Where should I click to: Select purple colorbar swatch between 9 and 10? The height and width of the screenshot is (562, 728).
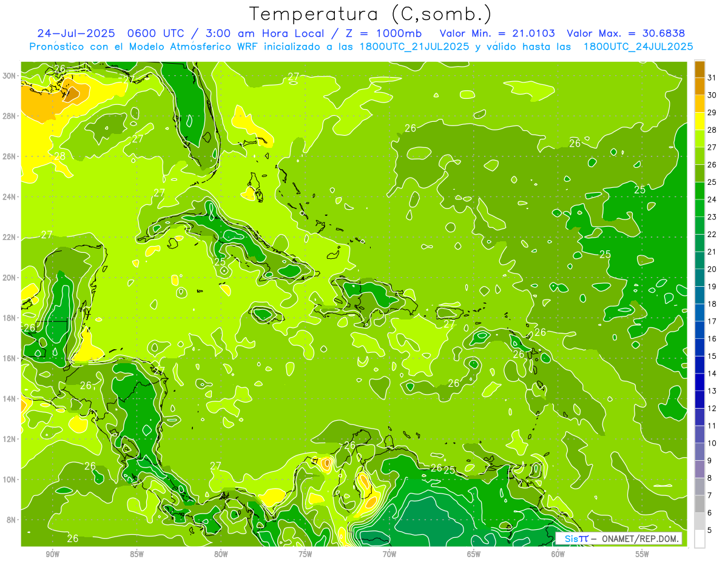coord(699,452)
